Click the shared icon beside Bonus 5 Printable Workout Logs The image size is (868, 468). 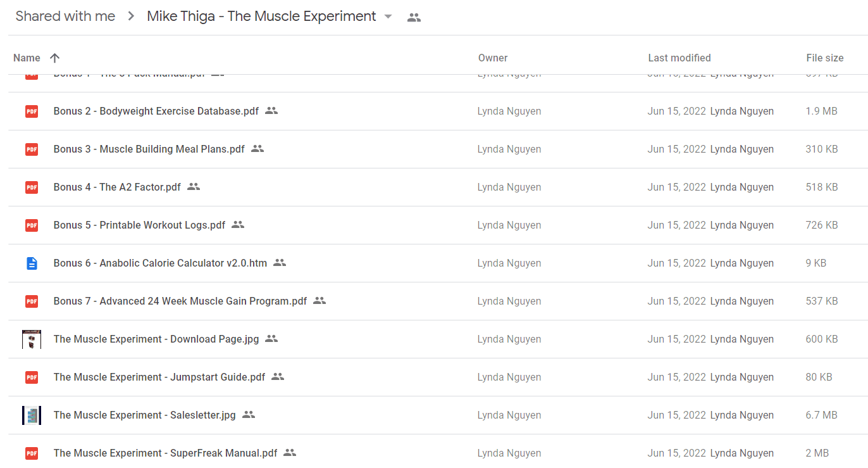coord(238,225)
